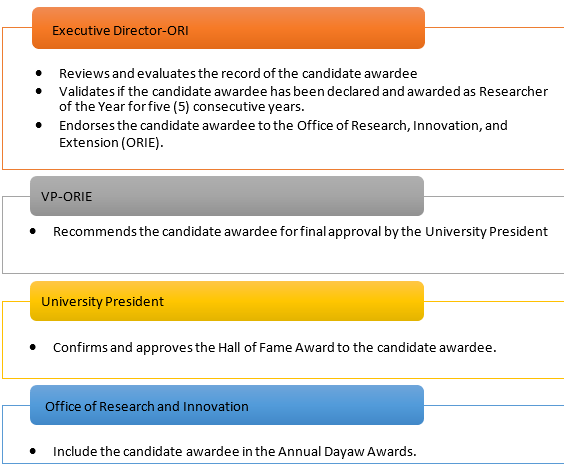The height and width of the screenshot is (474, 564).
Task: Select the Office of Research and Innovation header
Action: click(x=227, y=405)
